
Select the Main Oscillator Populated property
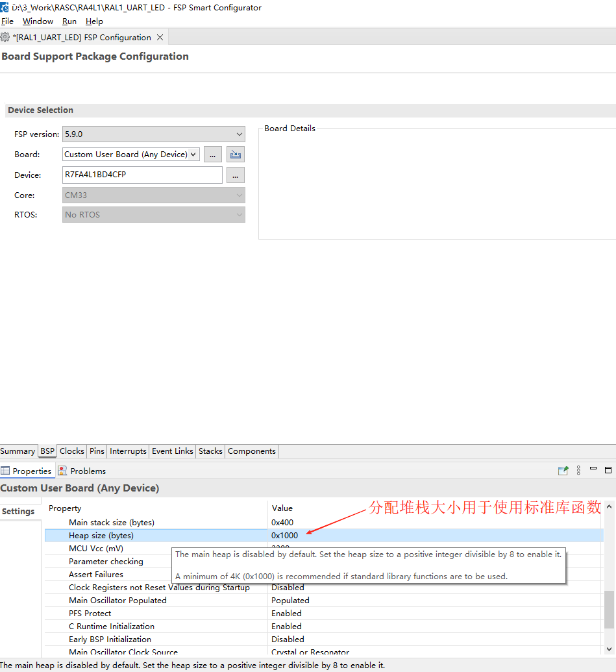(x=117, y=601)
